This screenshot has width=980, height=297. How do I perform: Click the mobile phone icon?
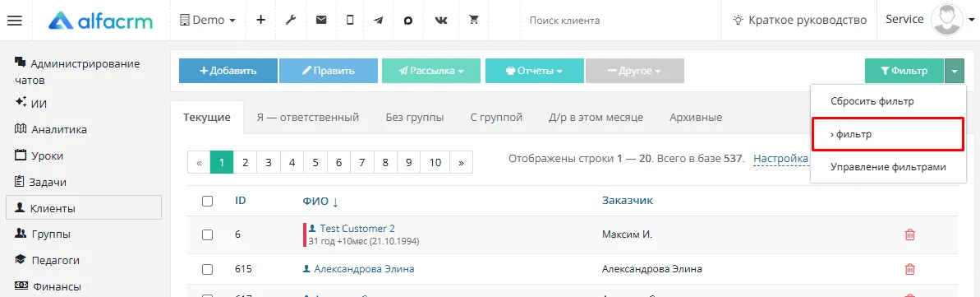(350, 20)
